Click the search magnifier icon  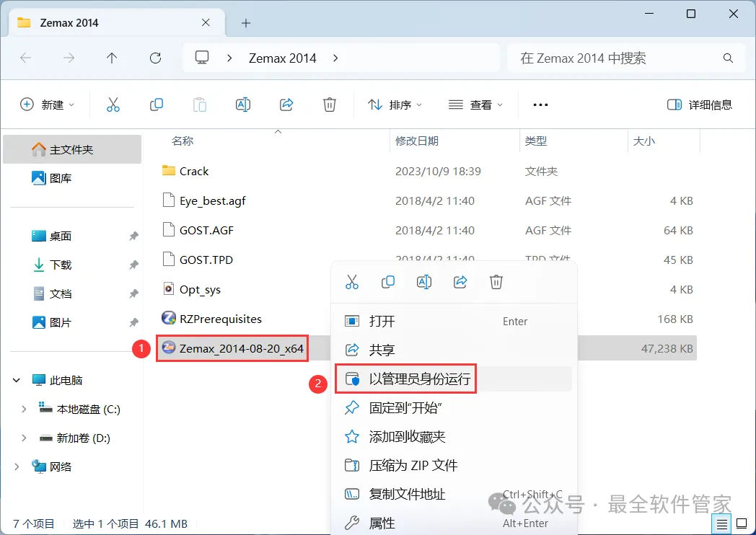728,58
